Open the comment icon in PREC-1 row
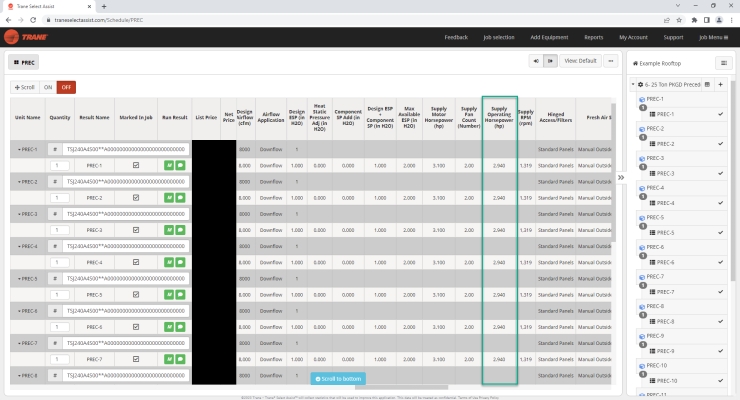The image size is (740, 400). tap(180, 166)
